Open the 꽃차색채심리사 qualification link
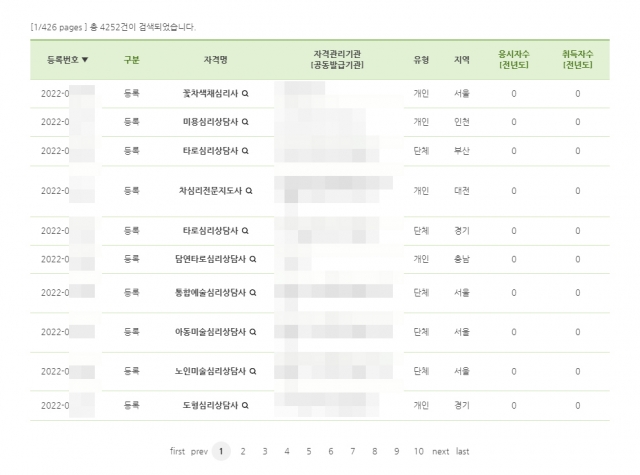 210,93
